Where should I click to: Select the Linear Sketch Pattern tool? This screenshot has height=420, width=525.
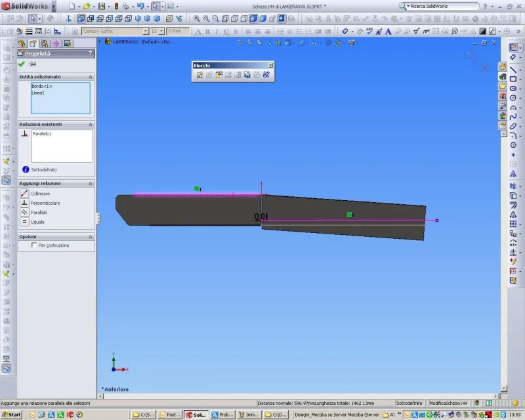pyautogui.click(x=513, y=224)
